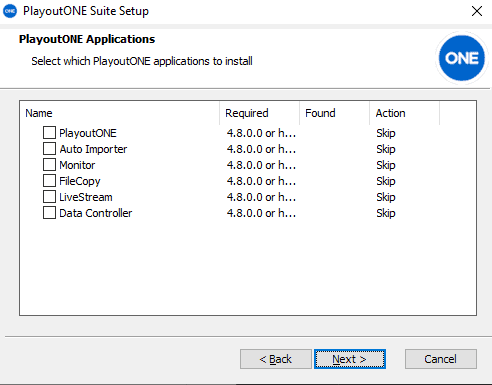Select the LiveStream row label
Screen dimensions: 492x385
click(86, 197)
